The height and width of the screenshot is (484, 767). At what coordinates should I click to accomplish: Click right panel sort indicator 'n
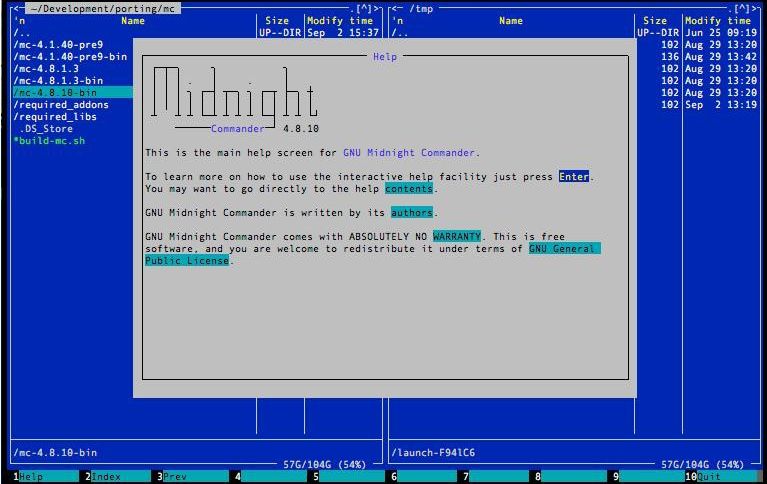(x=398, y=21)
